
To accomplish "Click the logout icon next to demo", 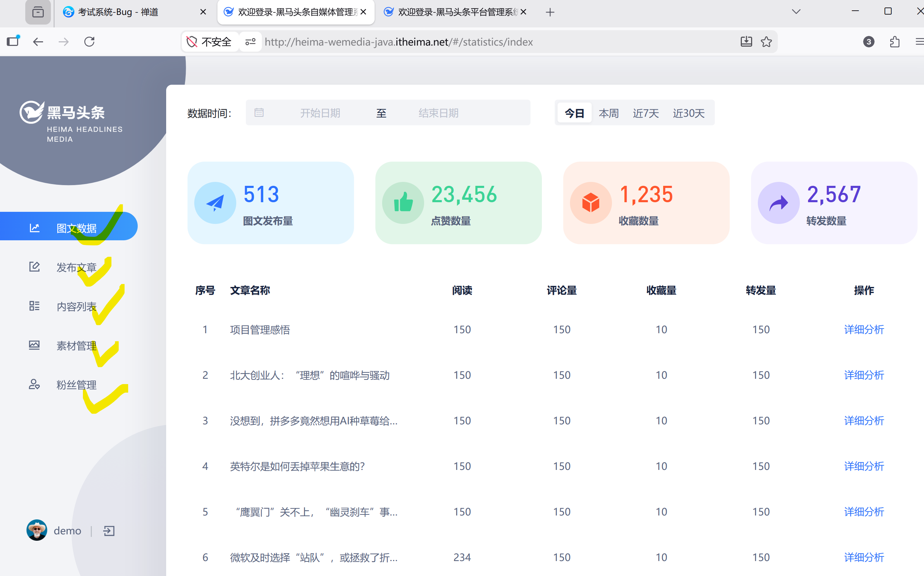I will [x=108, y=530].
